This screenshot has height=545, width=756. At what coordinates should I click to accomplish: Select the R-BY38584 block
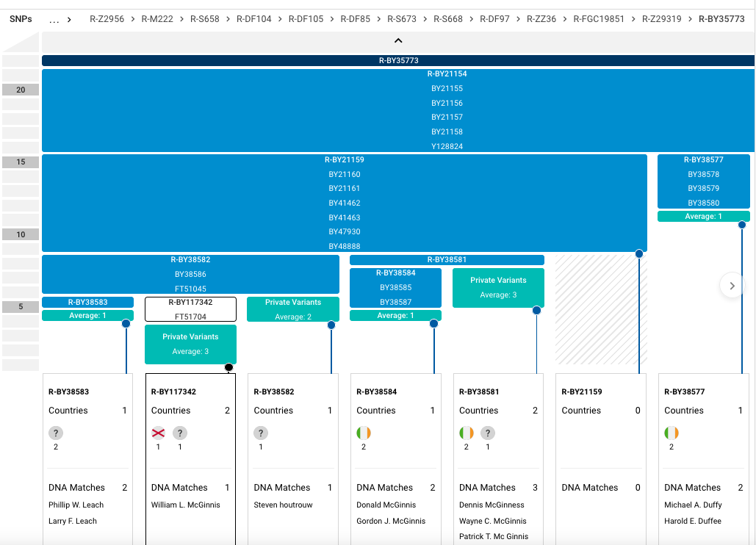[395, 288]
